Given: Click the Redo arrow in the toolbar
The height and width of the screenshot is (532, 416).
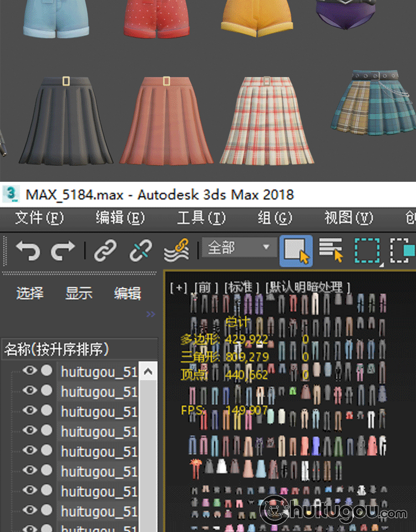Looking at the screenshot, I should (62, 251).
